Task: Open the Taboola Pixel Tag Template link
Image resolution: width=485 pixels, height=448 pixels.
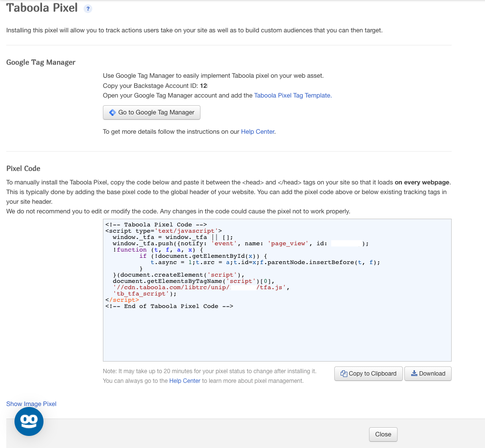Action: tap(293, 96)
